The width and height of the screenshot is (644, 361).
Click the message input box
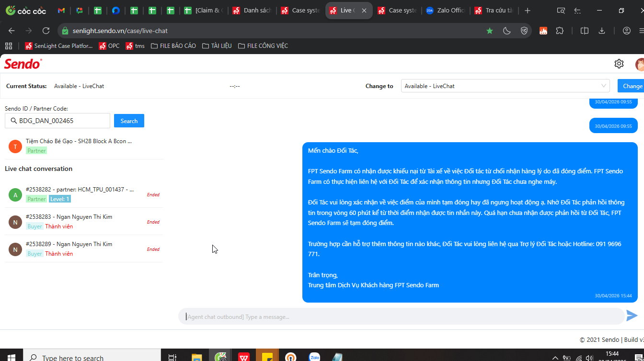pos(402,316)
